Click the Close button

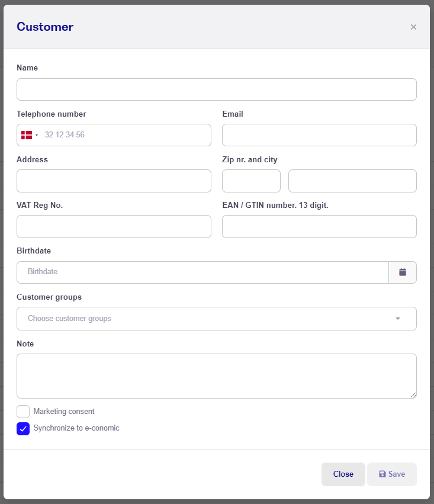coord(343,474)
